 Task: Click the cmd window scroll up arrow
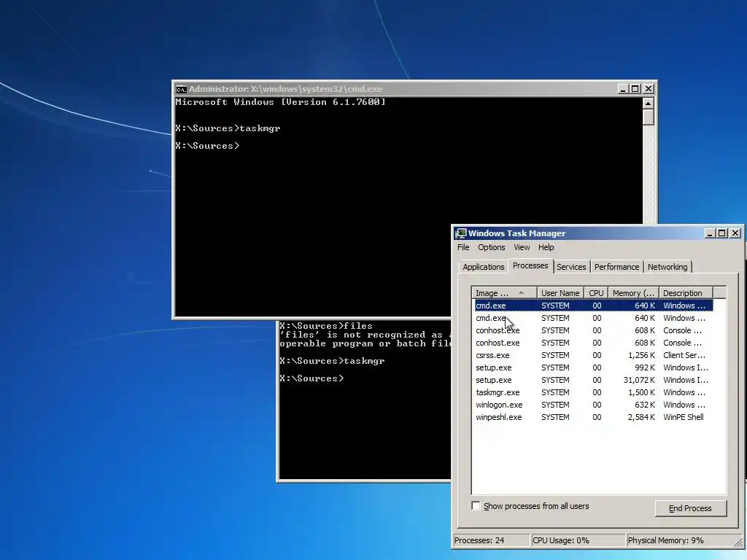(x=648, y=104)
